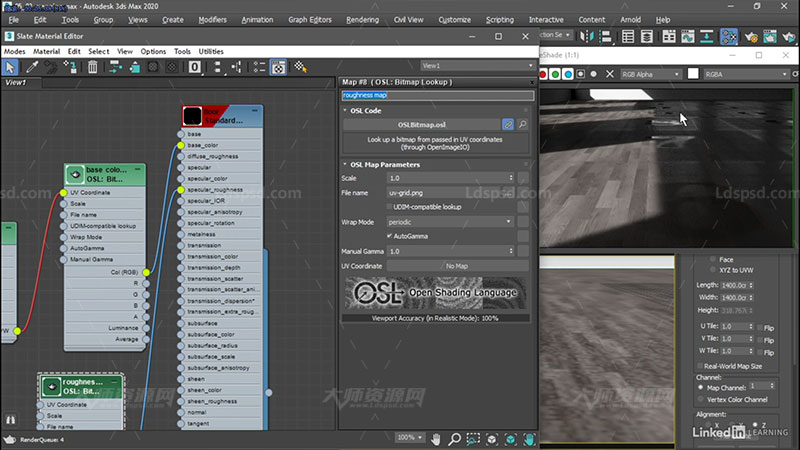Toggle green channel in ActiveShade window

(x=555, y=74)
